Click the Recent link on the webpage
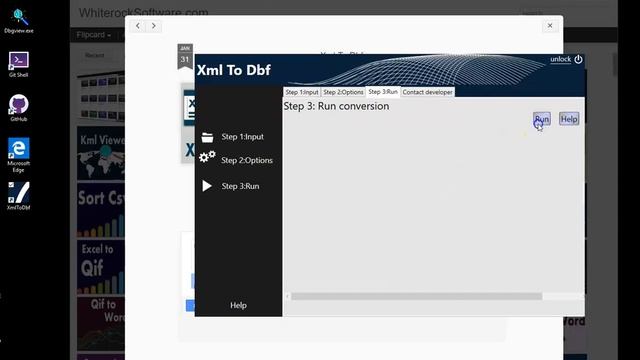Screen dimensions: 640x360 point(95,55)
